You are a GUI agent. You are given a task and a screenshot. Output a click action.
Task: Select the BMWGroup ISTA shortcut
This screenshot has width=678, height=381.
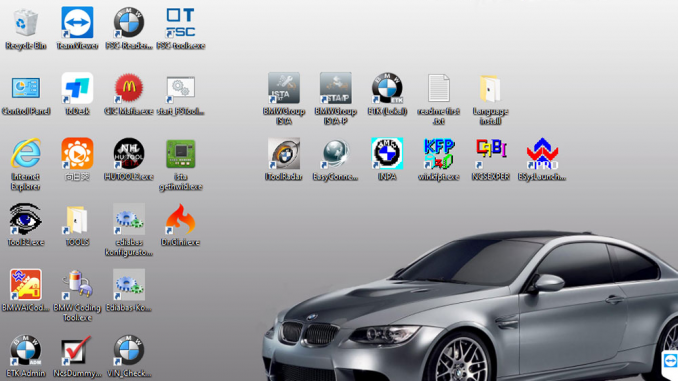pos(284,88)
